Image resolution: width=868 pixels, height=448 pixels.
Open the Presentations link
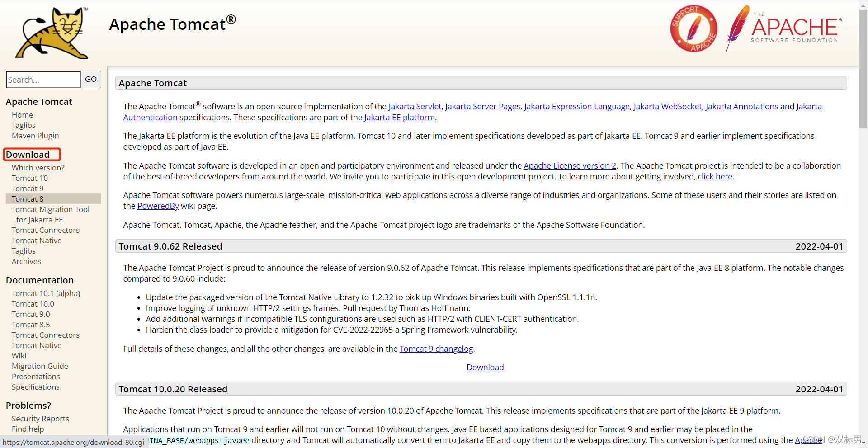coord(36,377)
